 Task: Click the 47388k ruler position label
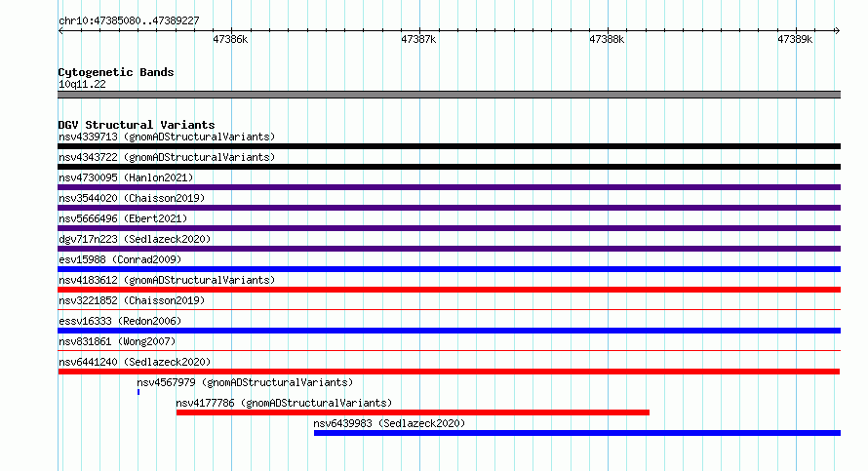click(607, 39)
